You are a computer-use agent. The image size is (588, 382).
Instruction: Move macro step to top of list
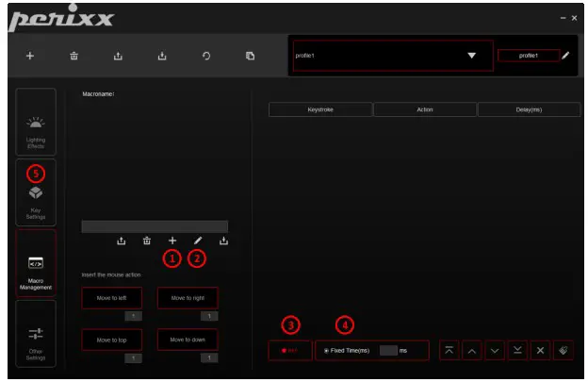449,351
